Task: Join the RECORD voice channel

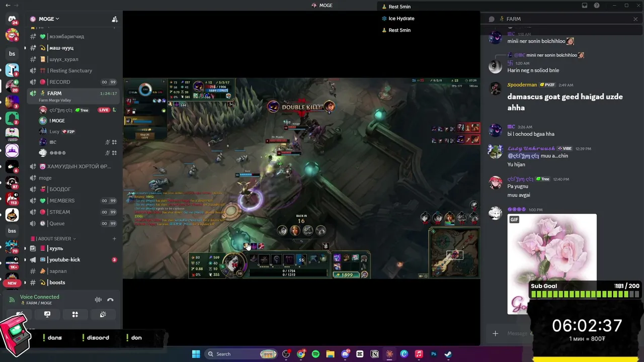Action: (73, 82)
